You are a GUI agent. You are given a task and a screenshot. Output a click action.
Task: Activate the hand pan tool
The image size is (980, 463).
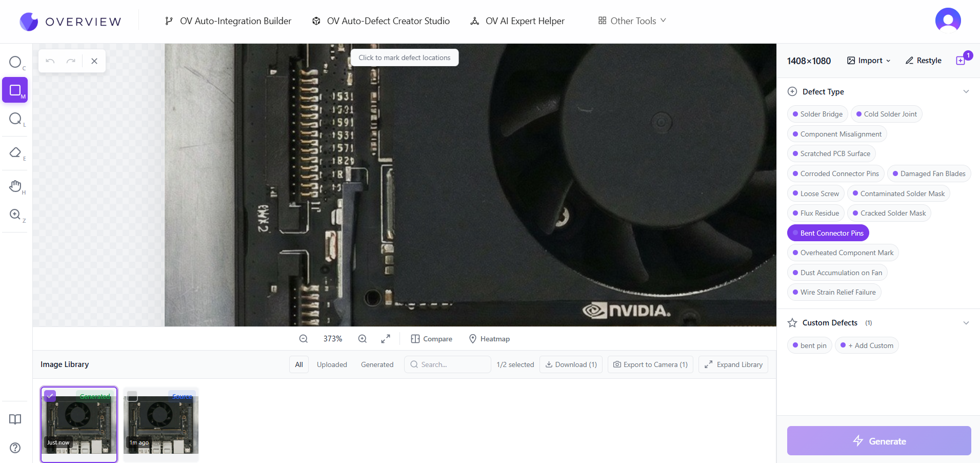[15, 186]
